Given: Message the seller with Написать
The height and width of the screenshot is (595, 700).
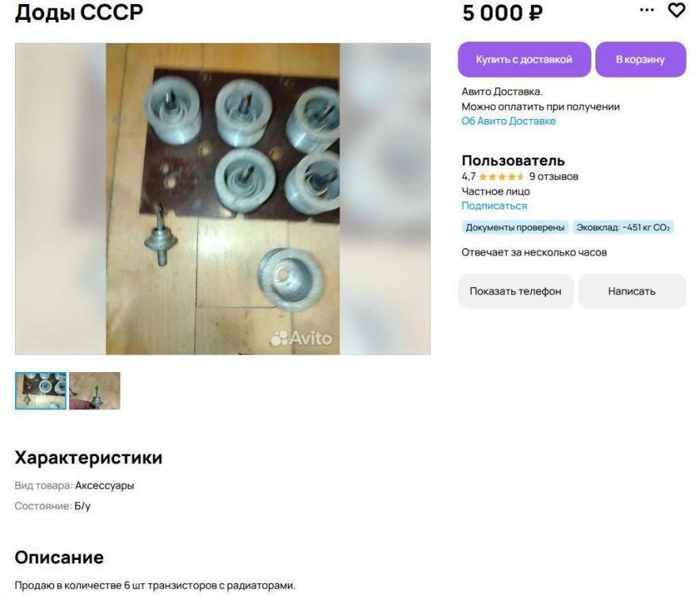Looking at the screenshot, I should point(632,291).
